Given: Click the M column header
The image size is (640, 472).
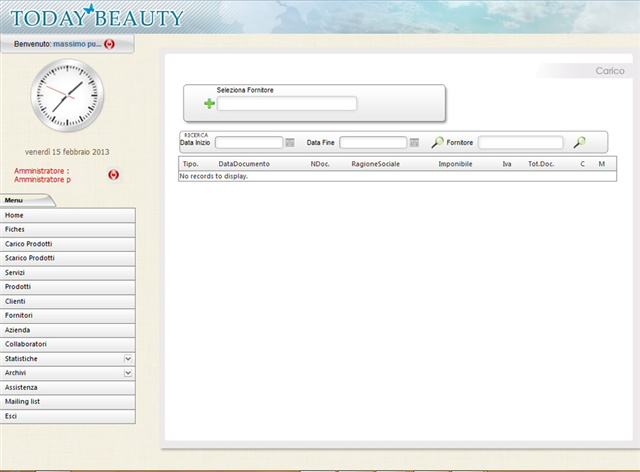Looking at the screenshot, I should [x=602, y=164].
